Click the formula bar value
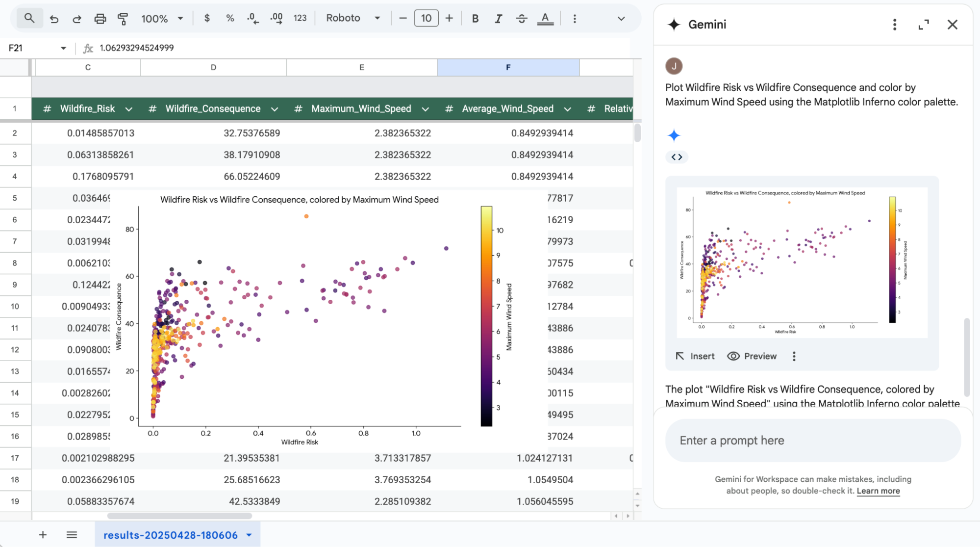 point(137,48)
